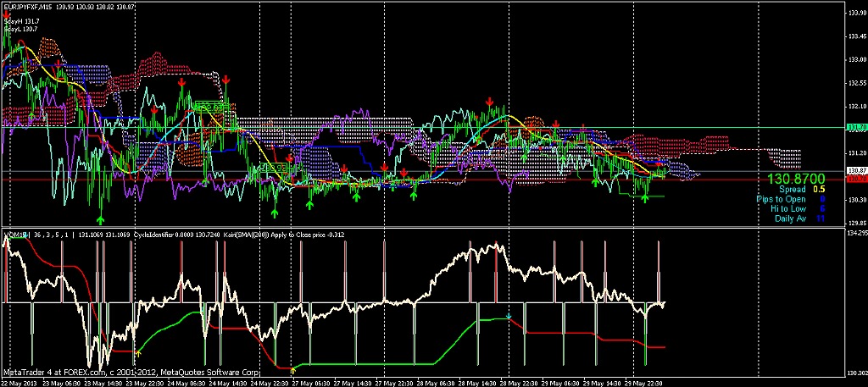Click the small cyan arrow in the indicator window

509,317
